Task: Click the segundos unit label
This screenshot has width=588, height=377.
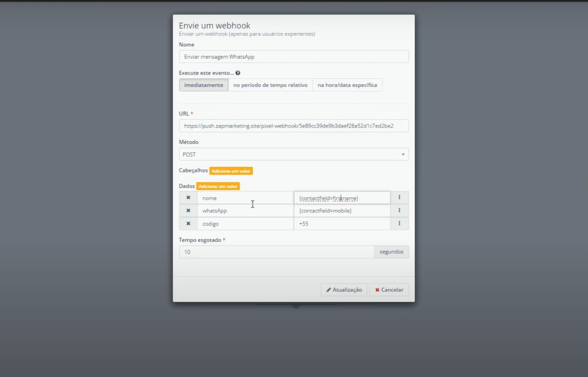Action: (391, 252)
